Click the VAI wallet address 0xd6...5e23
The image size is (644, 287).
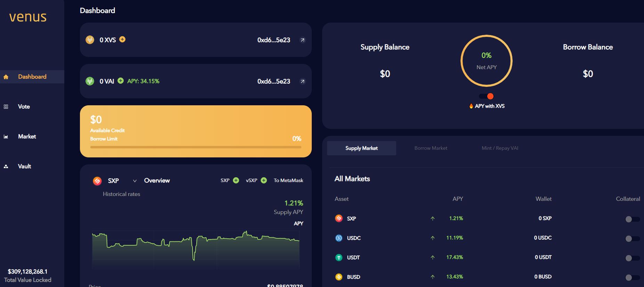pyautogui.click(x=274, y=81)
